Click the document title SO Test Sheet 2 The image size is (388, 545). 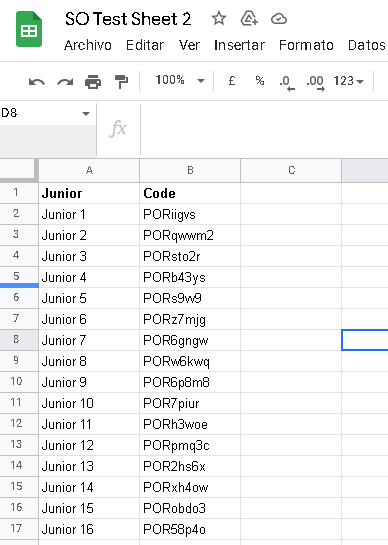128,19
